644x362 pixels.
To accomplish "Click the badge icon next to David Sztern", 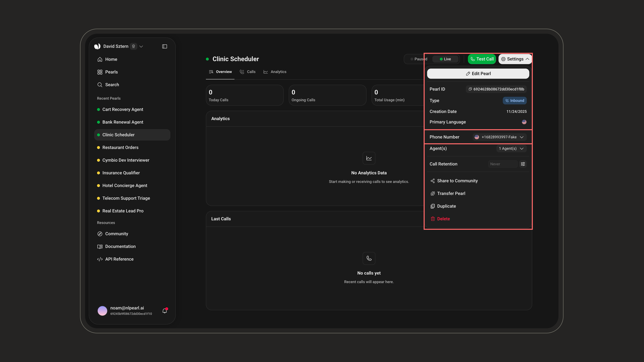I will [x=133, y=47].
